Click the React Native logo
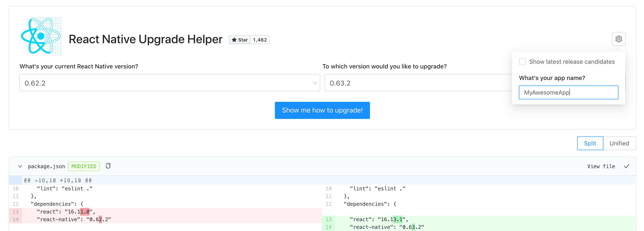The width and height of the screenshot is (644, 231). (41, 36)
